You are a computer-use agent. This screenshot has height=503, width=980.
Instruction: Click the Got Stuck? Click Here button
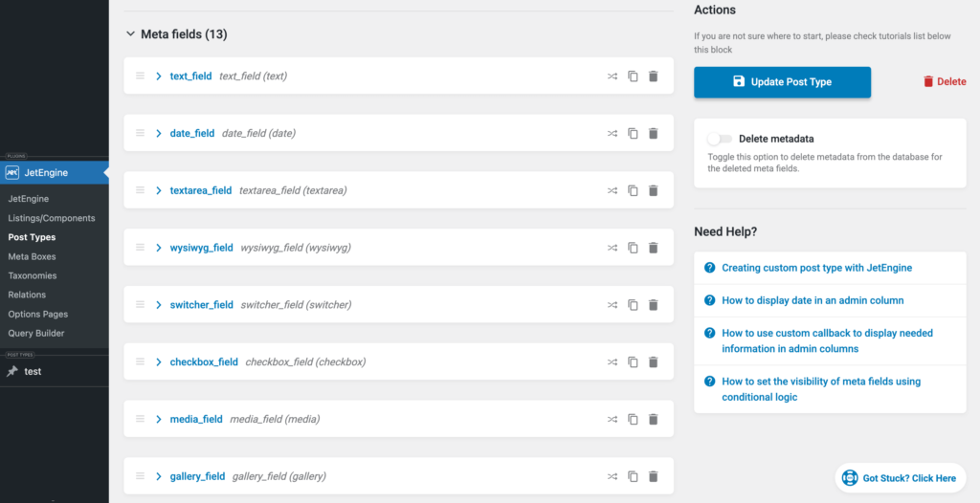900,478
